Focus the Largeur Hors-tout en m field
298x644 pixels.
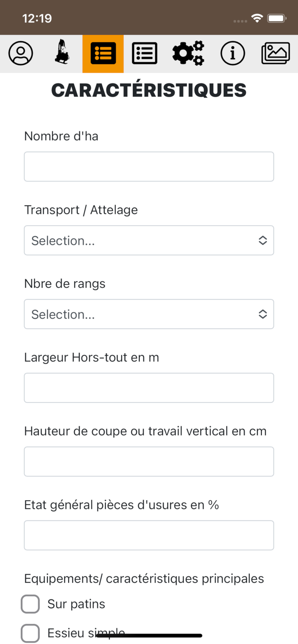[x=149, y=388]
